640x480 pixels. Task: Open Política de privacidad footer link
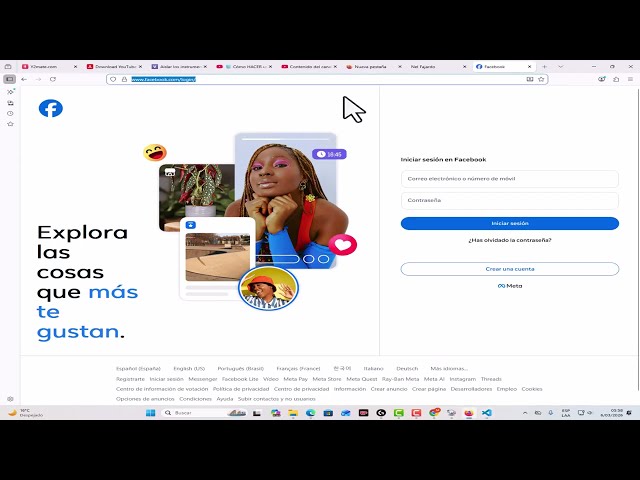241,389
